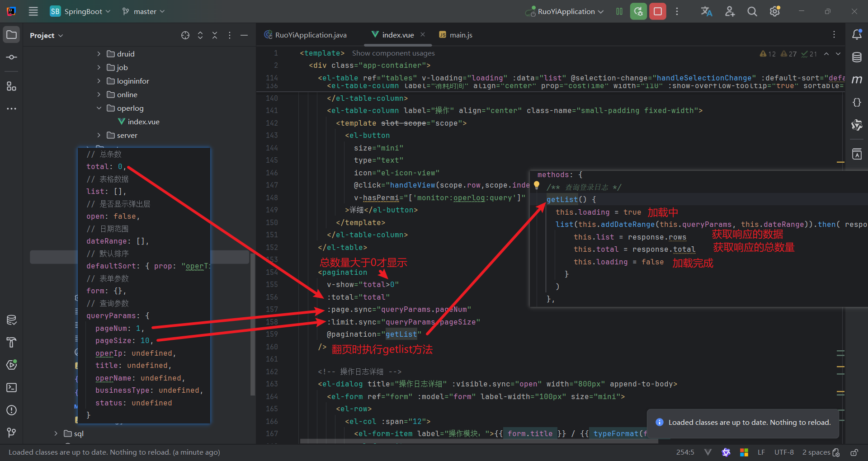Click the 254:5 cursor position indicator
This screenshot has height=461, width=868.
click(685, 452)
